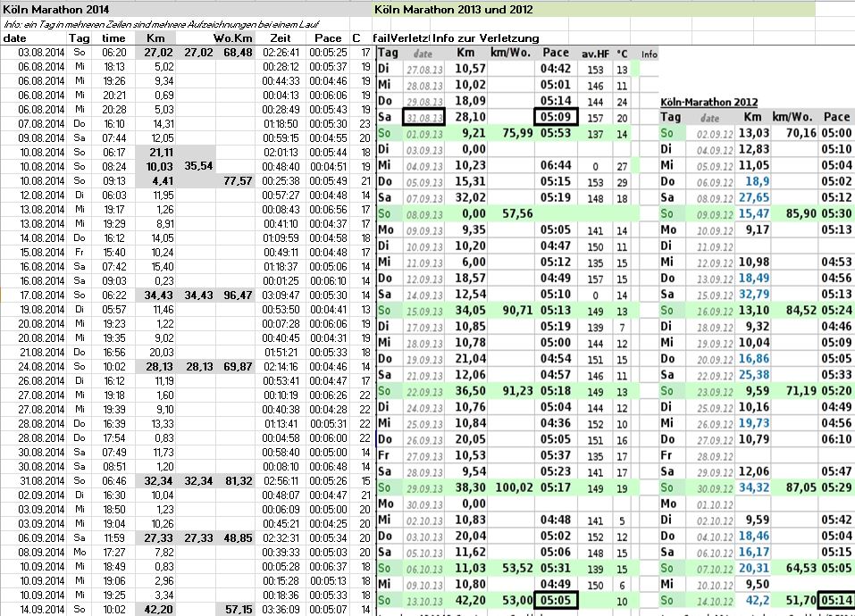The height and width of the screenshot is (616, 855).
Task: Select the km/Wo. value "91,23"
Action: click(517, 391)
